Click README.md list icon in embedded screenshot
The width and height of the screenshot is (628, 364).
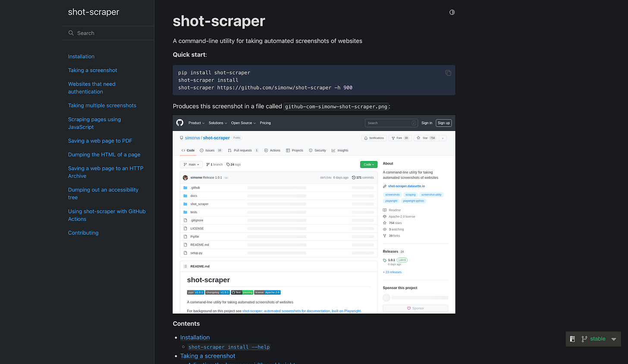click(x=185, y=266)
